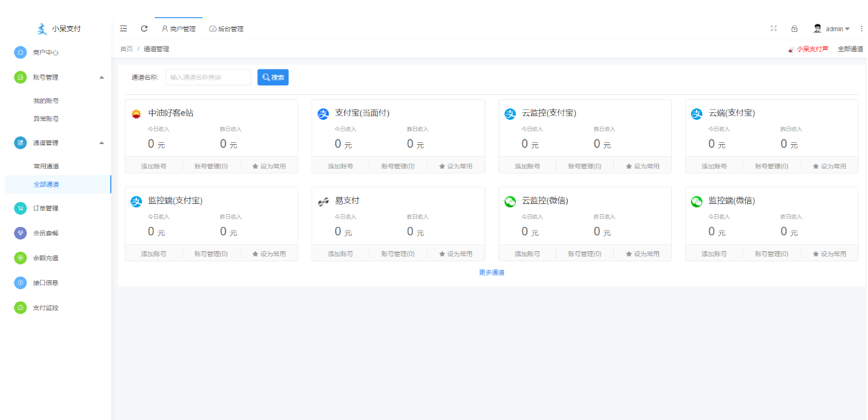Click the lock screen icon
The height and width of the screenshot is (420, 868).
(x=794, y=29)
